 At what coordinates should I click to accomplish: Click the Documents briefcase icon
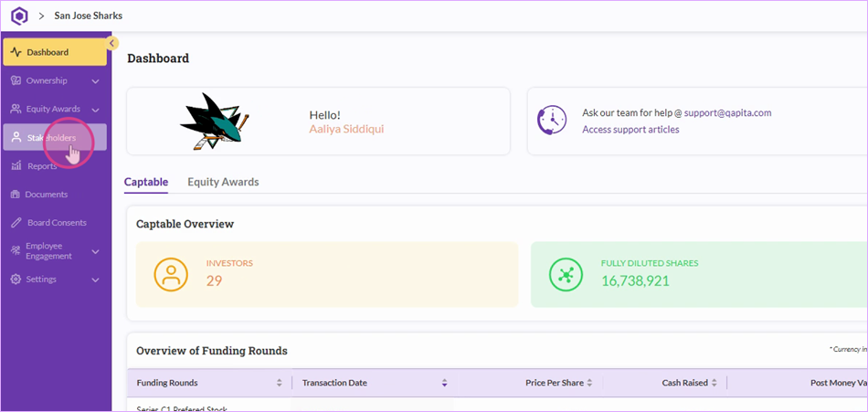pyautogui.click(x=16, y=195)
